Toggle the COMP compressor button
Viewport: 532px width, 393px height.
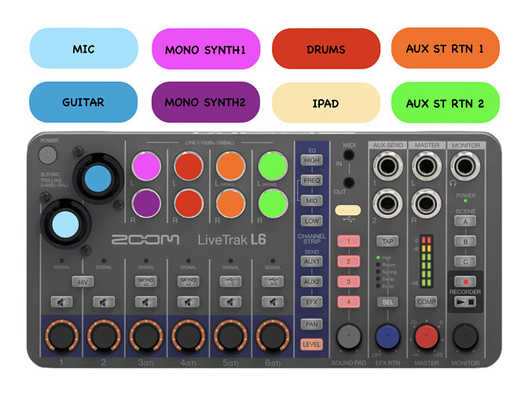pos(427,301)
